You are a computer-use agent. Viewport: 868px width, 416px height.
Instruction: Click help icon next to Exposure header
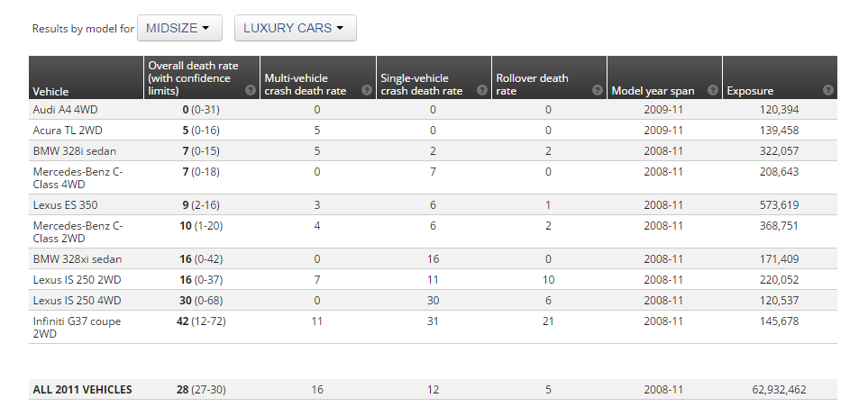click(x=827, y=90)
